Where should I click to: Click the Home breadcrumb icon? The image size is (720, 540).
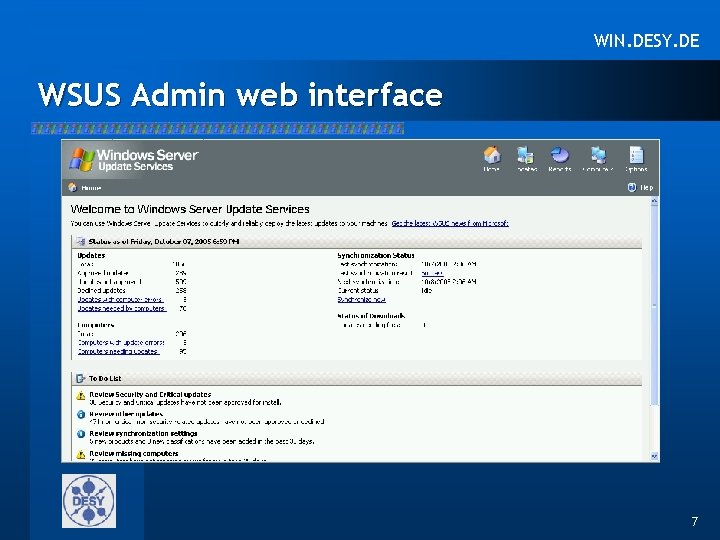point(73,187)
